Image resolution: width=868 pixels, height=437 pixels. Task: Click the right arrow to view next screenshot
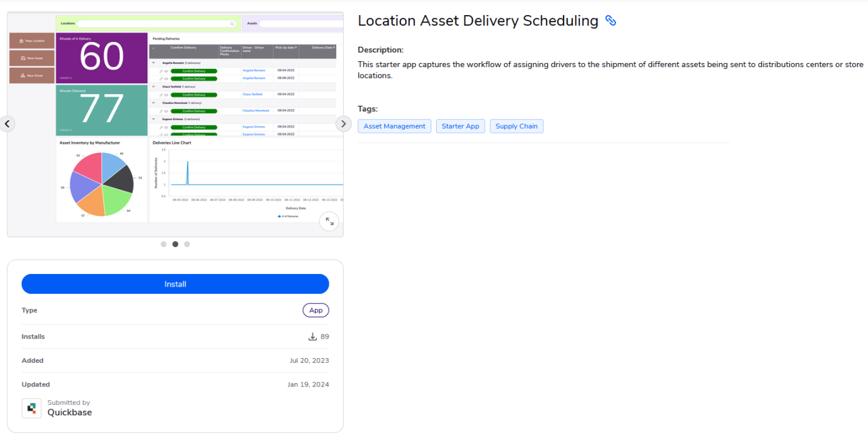point(343,124)
